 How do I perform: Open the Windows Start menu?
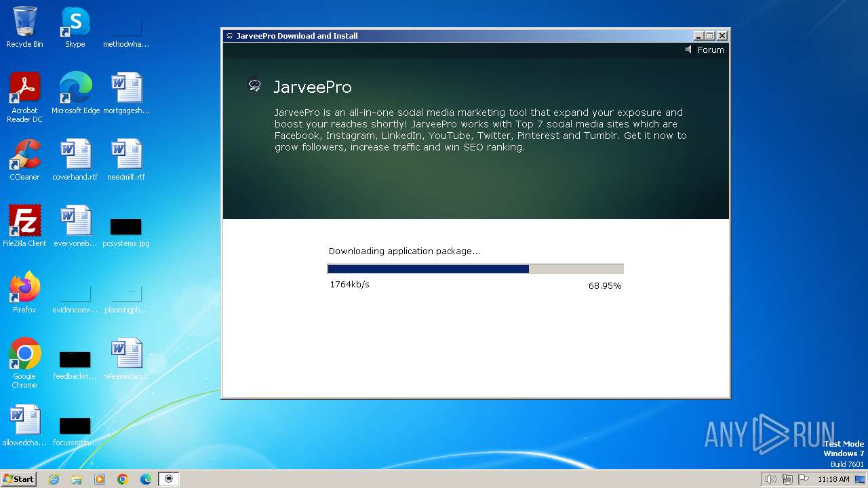click(18, 479)
